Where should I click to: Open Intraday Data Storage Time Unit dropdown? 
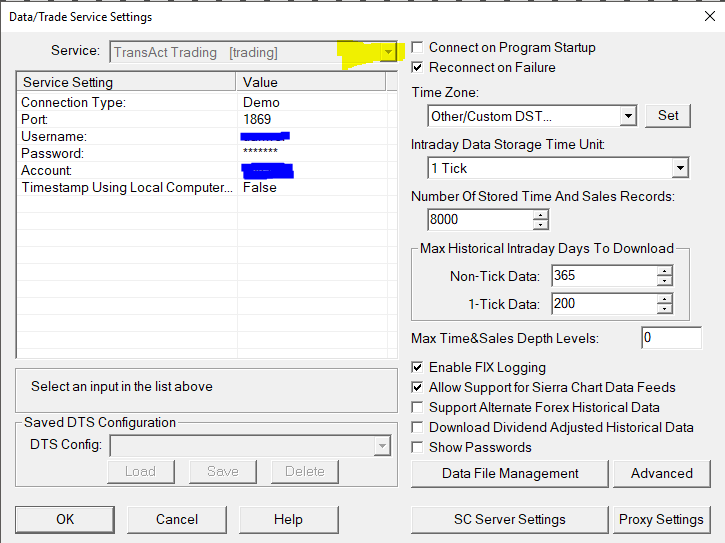(680, 168)
